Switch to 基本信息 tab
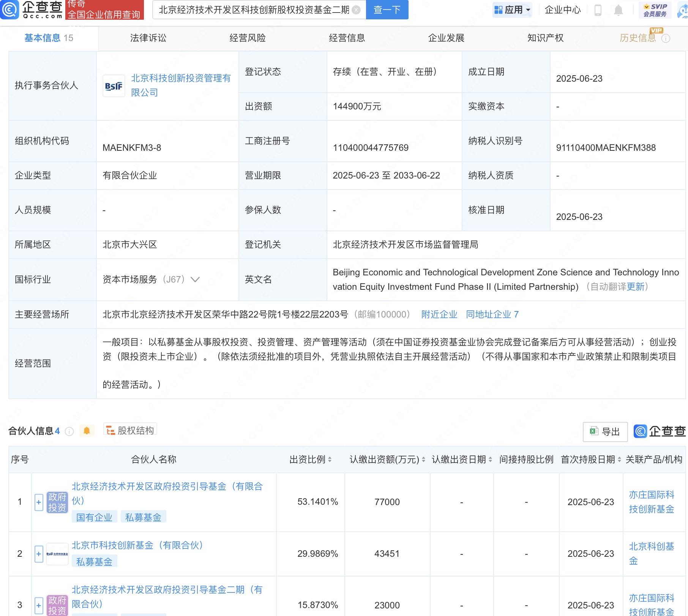 click(x=49, y=38)
